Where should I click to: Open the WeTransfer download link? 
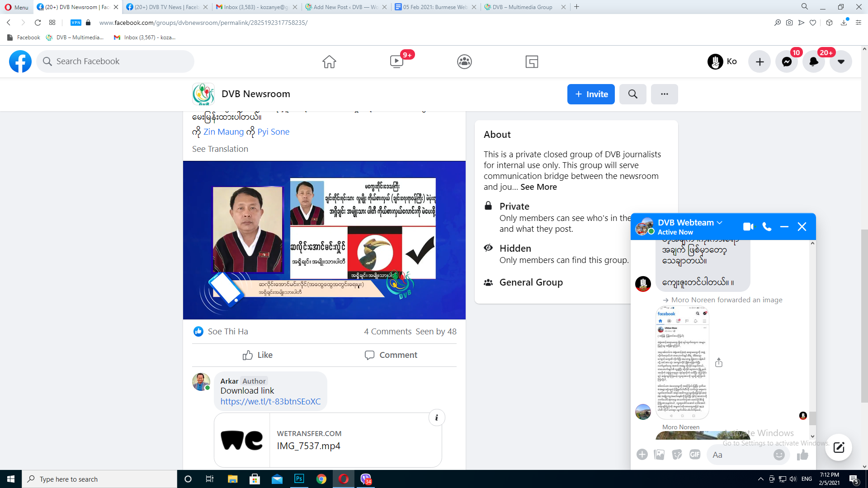(x=270, y=402)
